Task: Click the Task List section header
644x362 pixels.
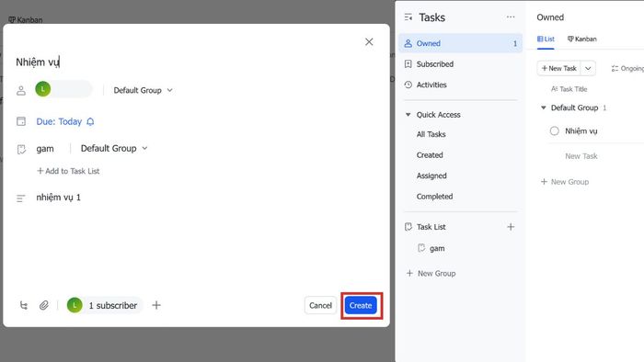Action: point(431,227)
